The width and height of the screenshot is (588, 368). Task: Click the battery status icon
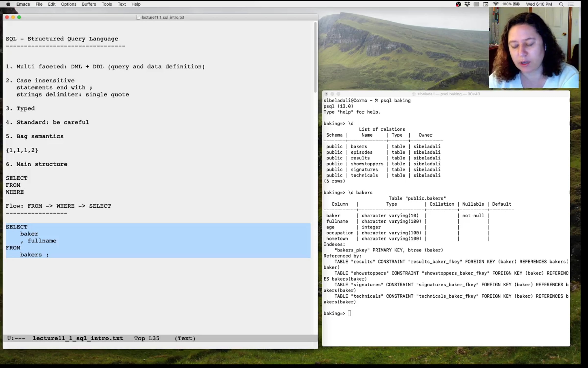516,4
